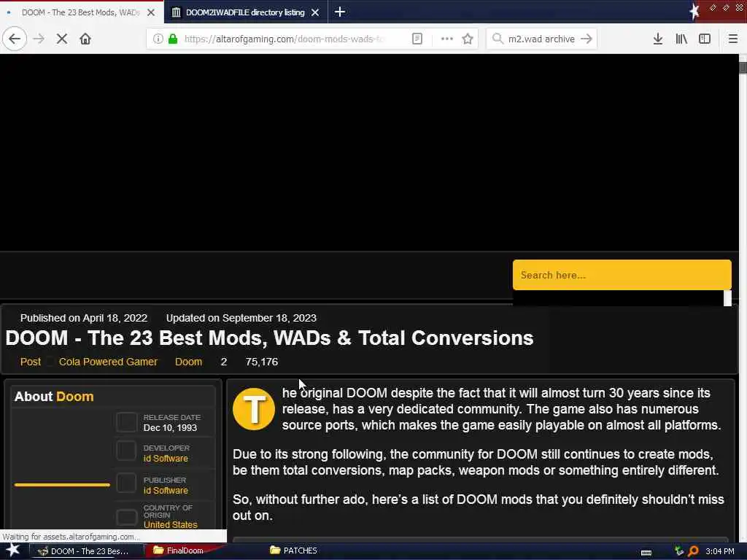The height and width of the screenshot is (560, 747).
Task: Click the yellow Doom heading link
Action: [x=75, y=397]
